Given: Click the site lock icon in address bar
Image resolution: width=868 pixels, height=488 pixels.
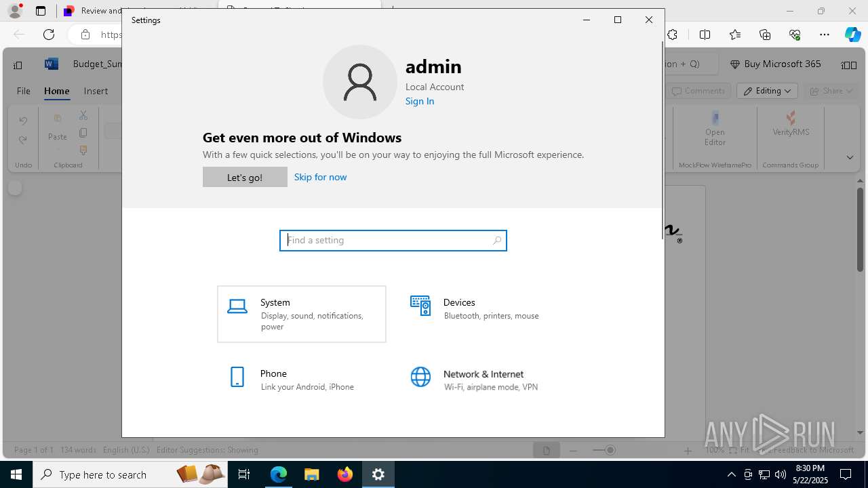Looking at the screenshot, I should [85, 35].
